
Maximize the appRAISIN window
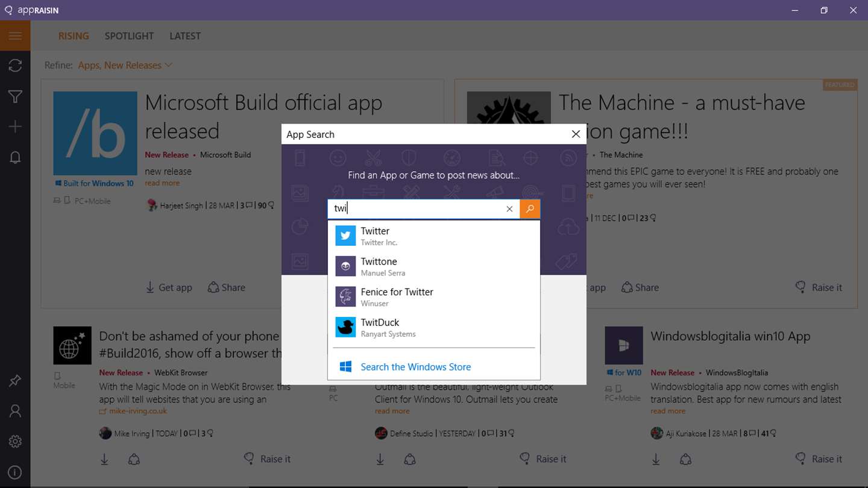coord(824,10)
